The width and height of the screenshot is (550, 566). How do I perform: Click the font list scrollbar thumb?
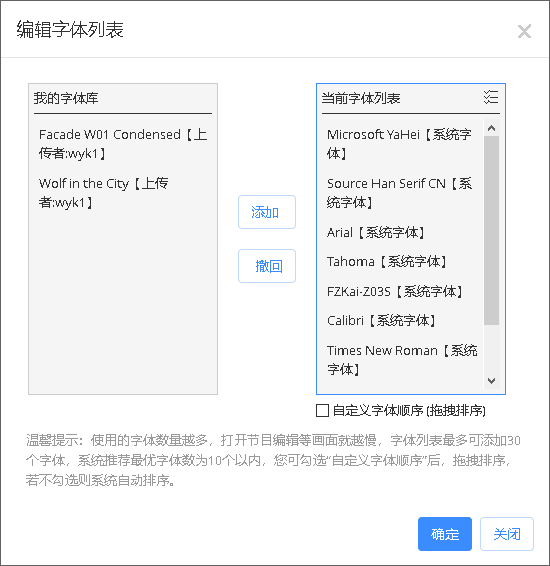[x=491, y=230]
